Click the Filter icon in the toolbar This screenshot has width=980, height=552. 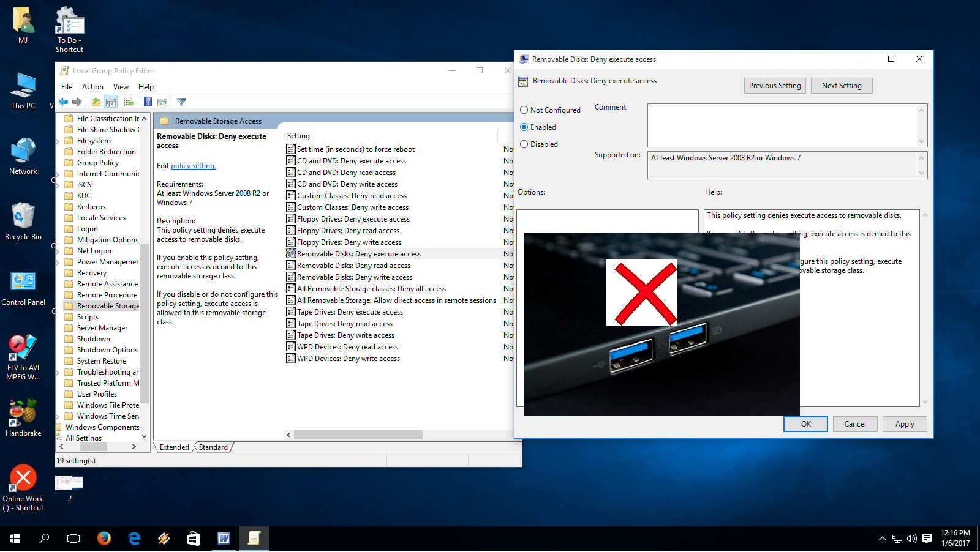(x=182, y=102)
